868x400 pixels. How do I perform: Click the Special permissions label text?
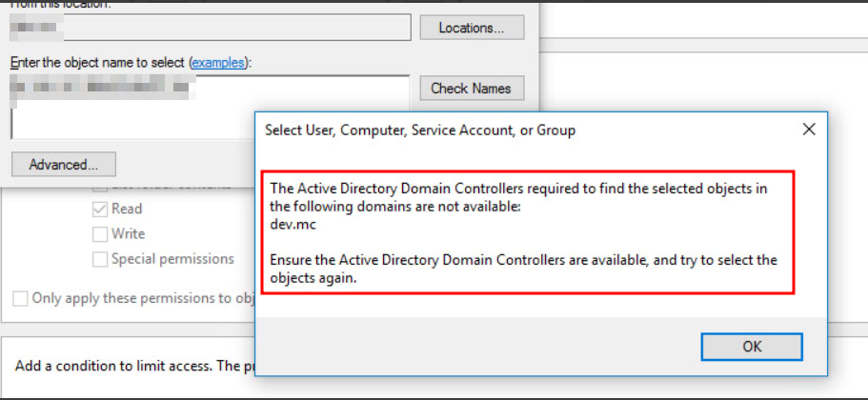click(172, 259)
